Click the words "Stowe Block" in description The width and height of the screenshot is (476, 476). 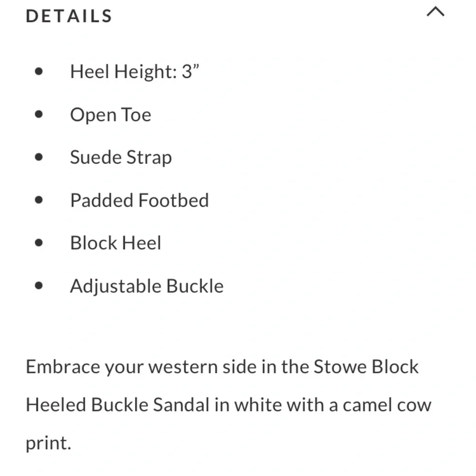point(366,367)
